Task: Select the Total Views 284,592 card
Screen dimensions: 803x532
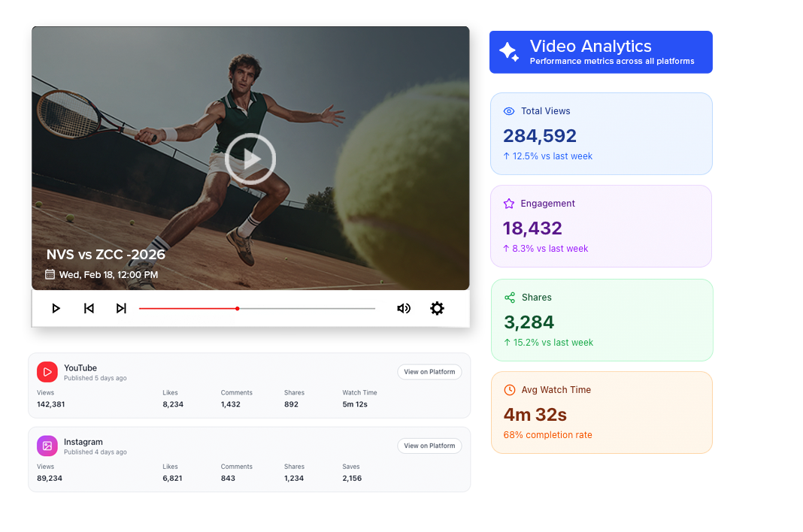Action: (x=601, y=134)
